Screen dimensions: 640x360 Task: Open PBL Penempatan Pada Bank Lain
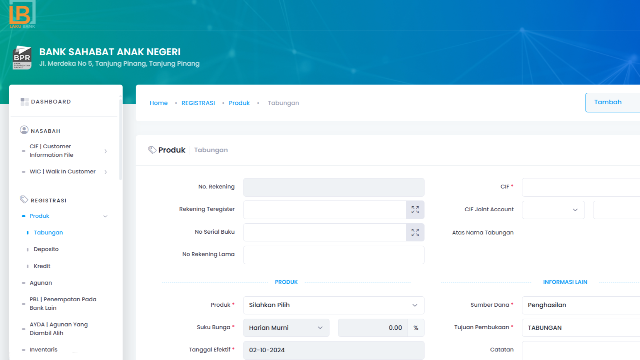click(x=63, y=303)
